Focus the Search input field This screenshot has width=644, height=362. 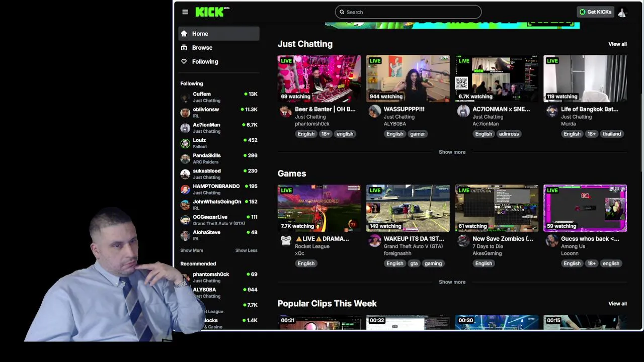408,12
